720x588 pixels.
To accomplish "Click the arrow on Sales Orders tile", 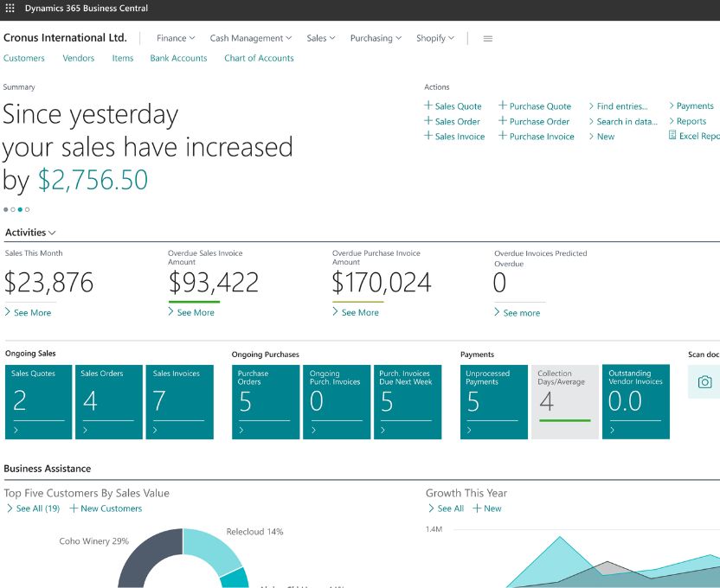I will click(86, 431).
